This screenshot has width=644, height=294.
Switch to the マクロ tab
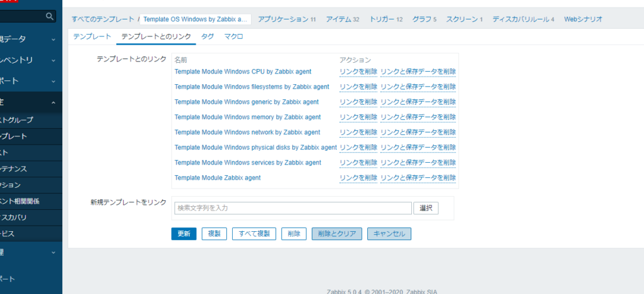tap(233, 37)
